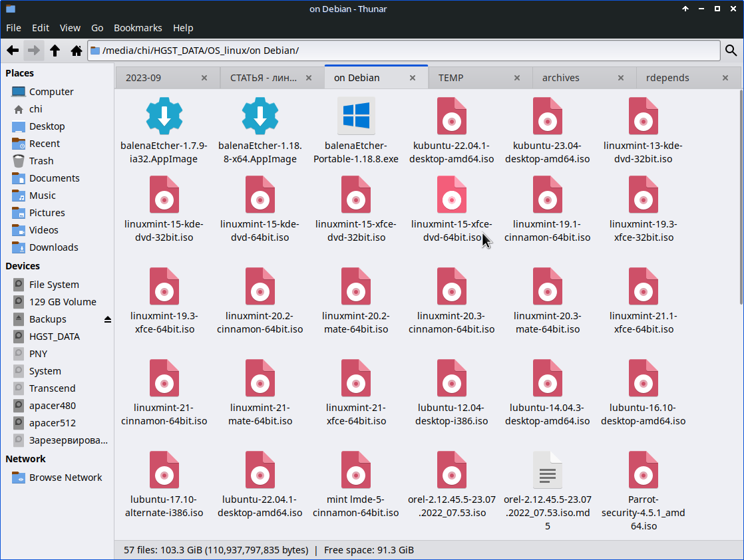The image size is (744, 560).
Task: Select mint lmde-5-cinnamon-64bit.iso icon
Action: 356,470
